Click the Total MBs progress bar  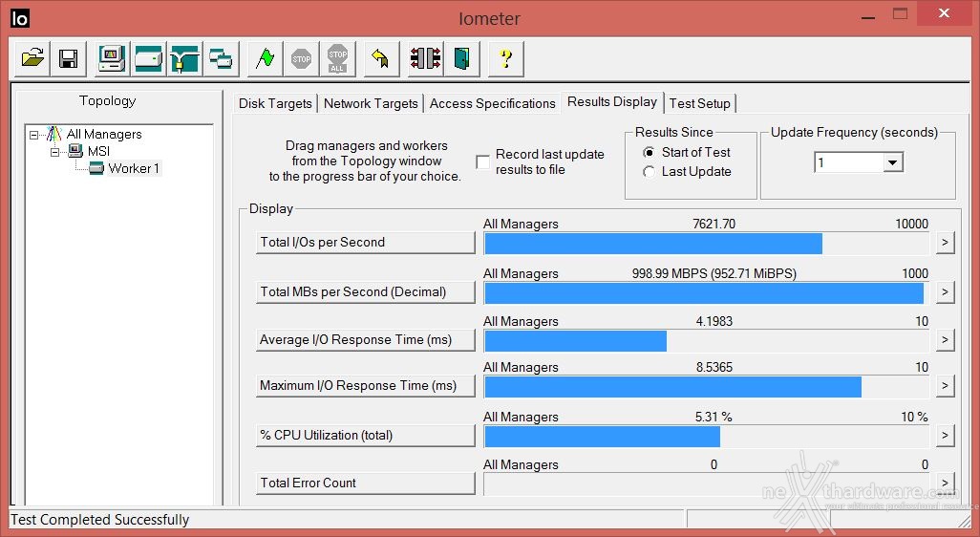coord(707,292)
